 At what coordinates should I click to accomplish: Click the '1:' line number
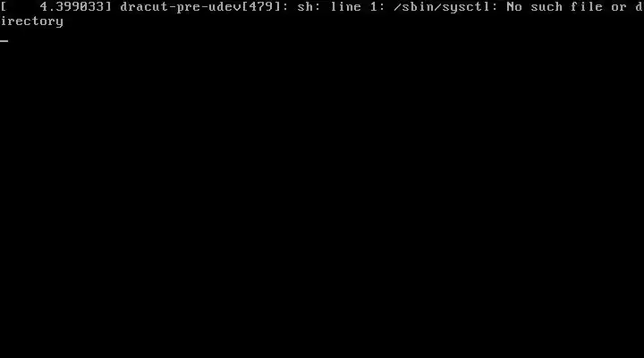(377, 6)
